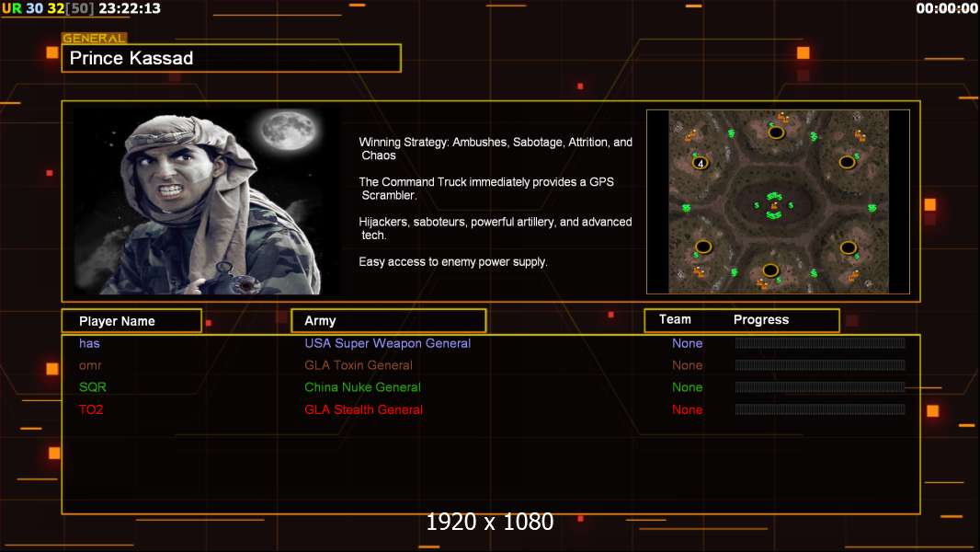Click the Team column header

675,319
